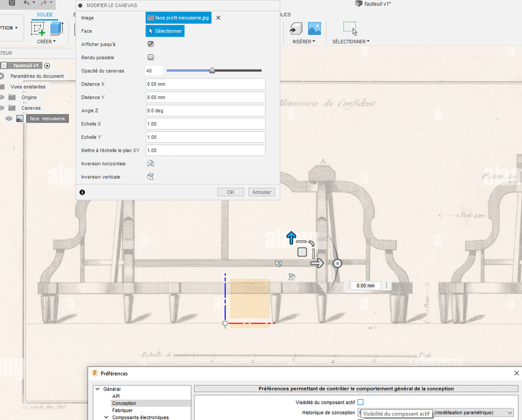Click the rightward arrow manipulator on canvas
The image size is (522, 420).
(x=317, y=264)
